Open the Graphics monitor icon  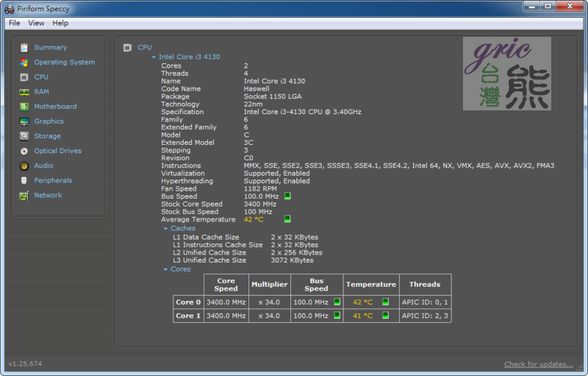click(x=24, y=121)
